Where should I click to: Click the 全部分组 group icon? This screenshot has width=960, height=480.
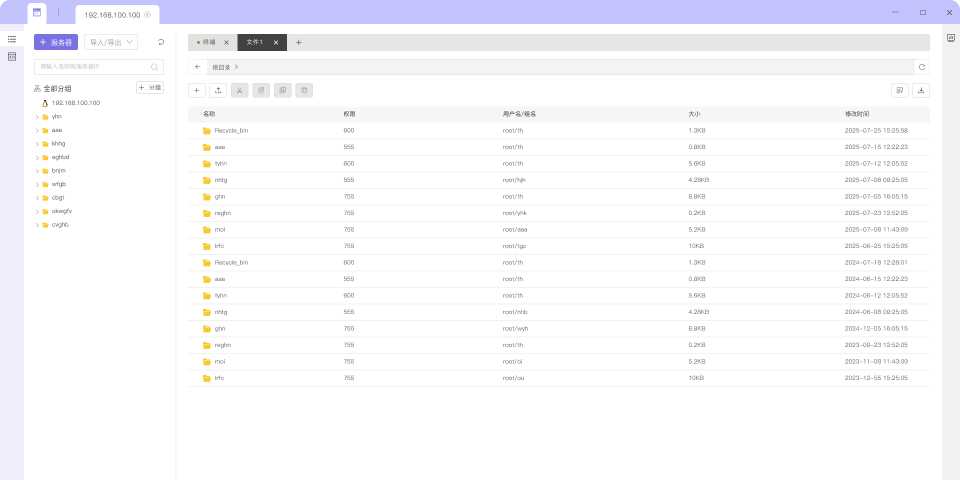[37, 89]
